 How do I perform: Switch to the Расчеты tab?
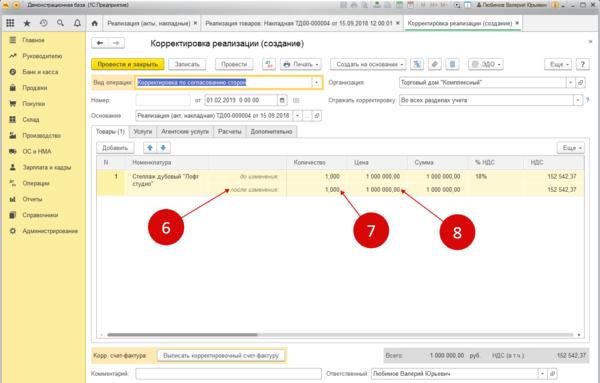pos(230,131)
